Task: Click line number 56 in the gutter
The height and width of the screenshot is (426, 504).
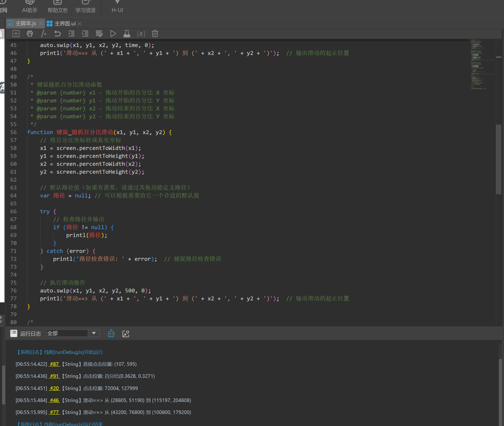Action: point(13,132)
